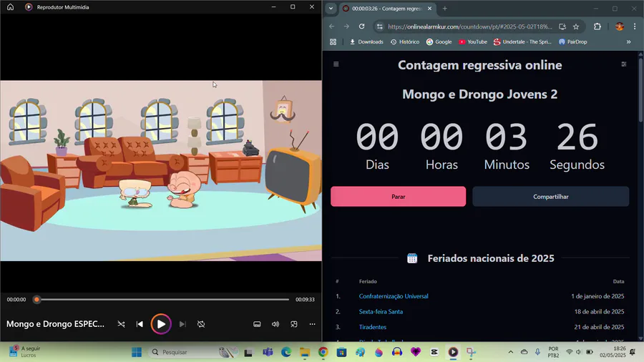Skip to the next track
The image size is (644, 362).
click(182, 324)
